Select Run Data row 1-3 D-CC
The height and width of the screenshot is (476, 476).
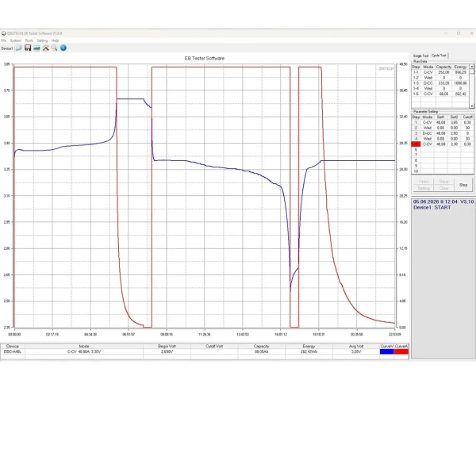440,83
